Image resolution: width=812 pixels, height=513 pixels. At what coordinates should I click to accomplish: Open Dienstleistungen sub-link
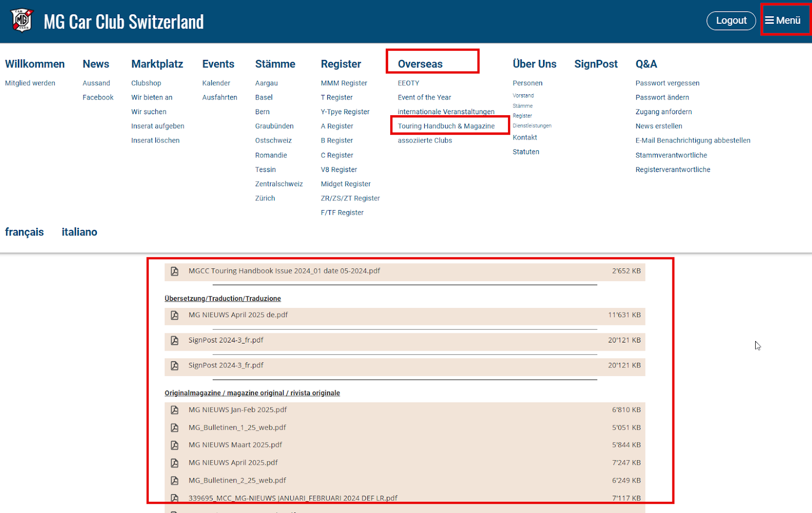point(532,126)
